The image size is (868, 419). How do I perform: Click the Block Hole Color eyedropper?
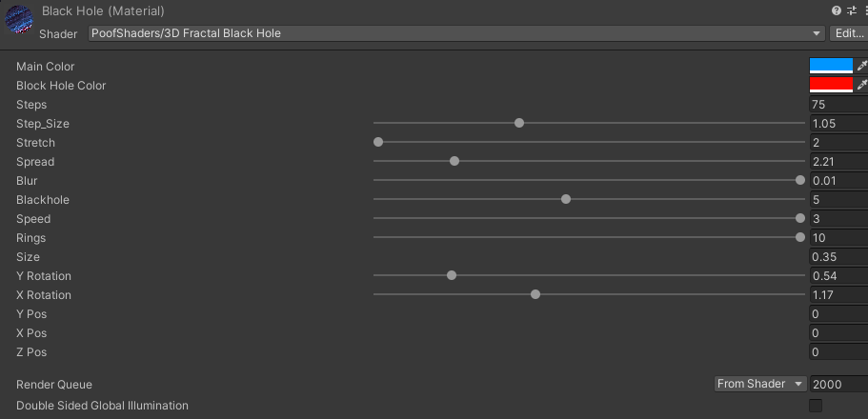(862, 86)
